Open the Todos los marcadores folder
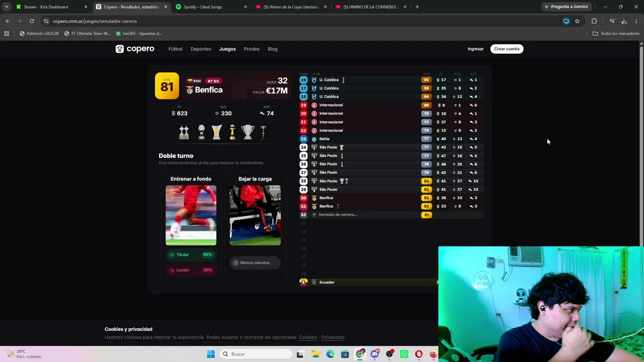This screenshot has width=644, height=362. click(616, 34)
